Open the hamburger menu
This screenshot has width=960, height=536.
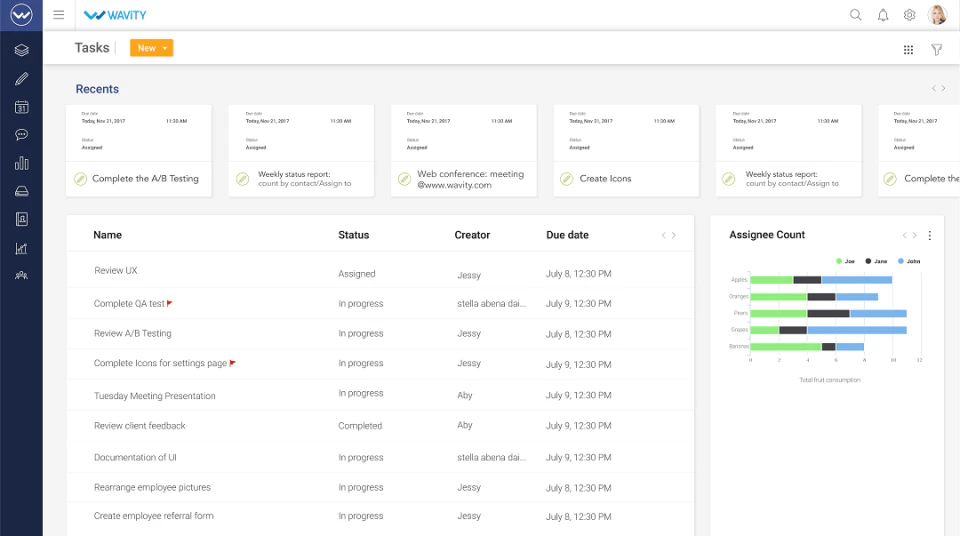59,15
